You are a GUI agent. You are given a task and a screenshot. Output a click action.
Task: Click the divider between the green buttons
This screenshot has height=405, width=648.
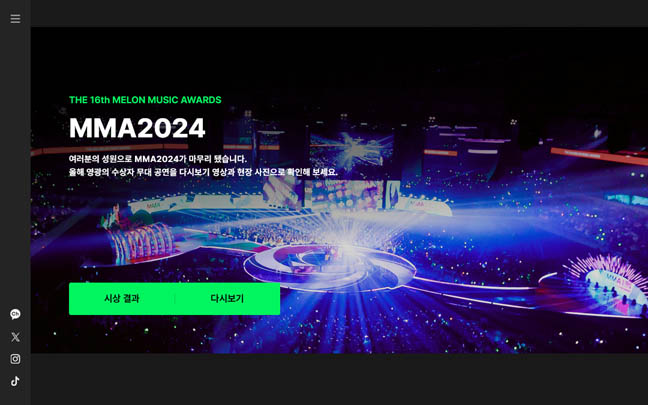click(x=175, y=298)
